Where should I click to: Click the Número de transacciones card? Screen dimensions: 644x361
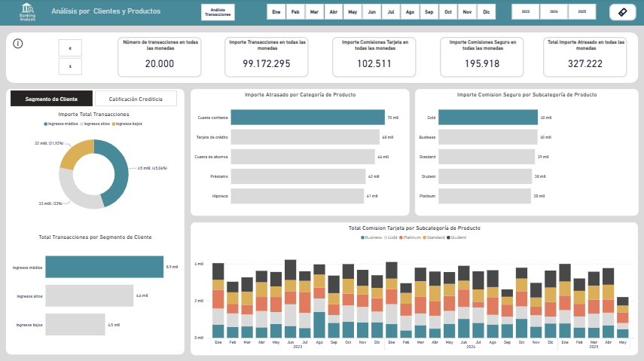point(160,57)
